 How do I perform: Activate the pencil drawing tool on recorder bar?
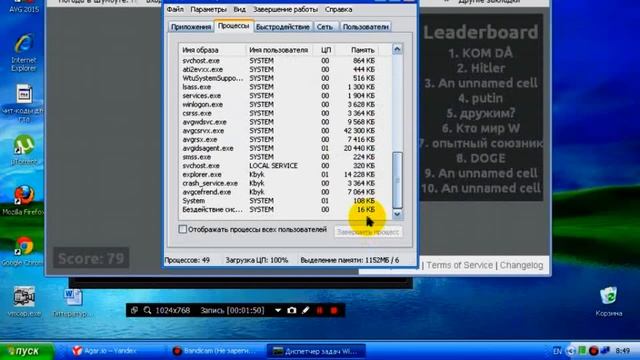click(305, 310)
